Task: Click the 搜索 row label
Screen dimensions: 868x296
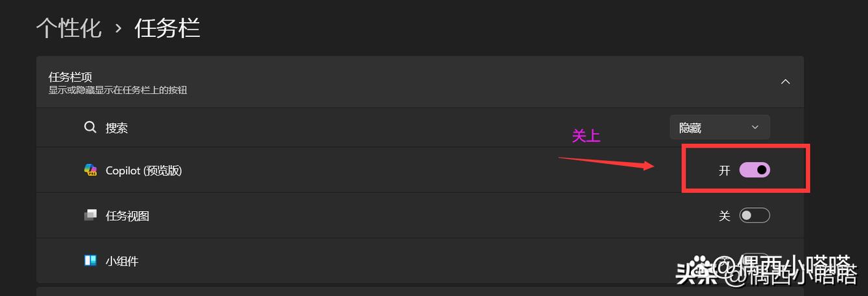Action: (x=117, y=128)
